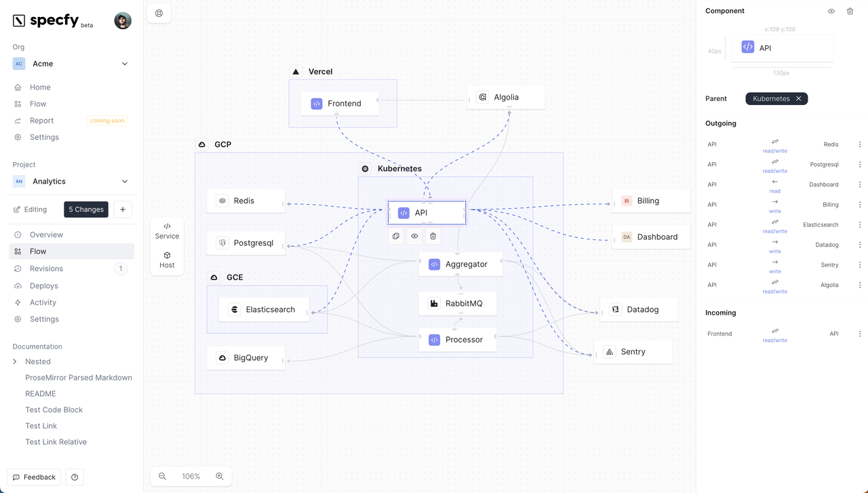
Task: Open options for API to Algolia edge
Action: 860,285
